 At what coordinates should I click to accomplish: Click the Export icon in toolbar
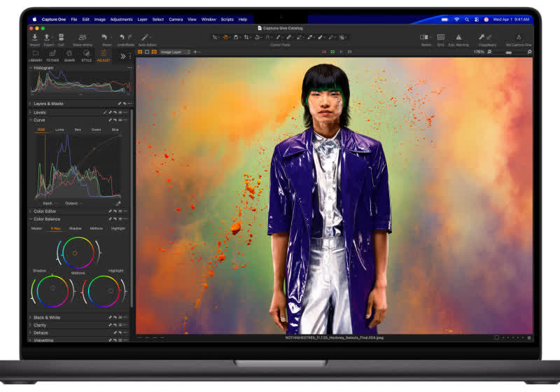point(48,37)
